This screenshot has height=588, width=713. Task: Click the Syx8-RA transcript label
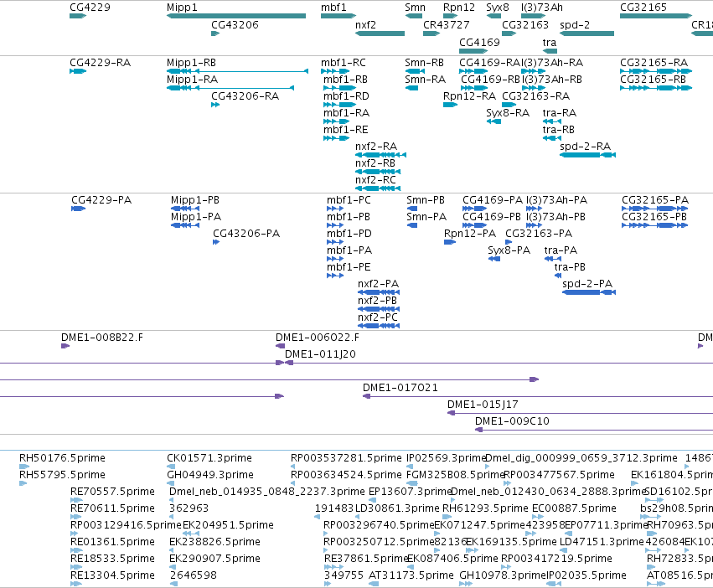[x=508, y=113]
